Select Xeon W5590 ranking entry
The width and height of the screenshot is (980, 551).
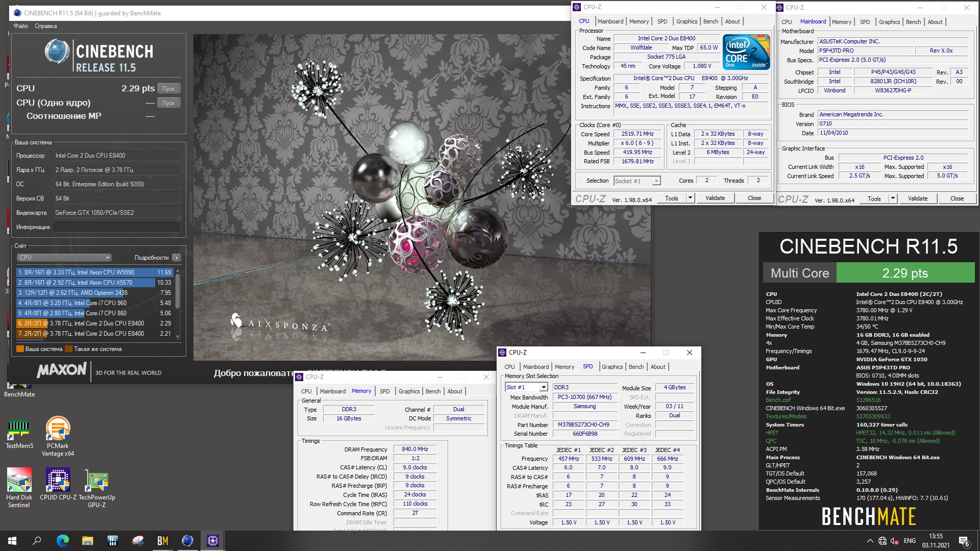95,272
